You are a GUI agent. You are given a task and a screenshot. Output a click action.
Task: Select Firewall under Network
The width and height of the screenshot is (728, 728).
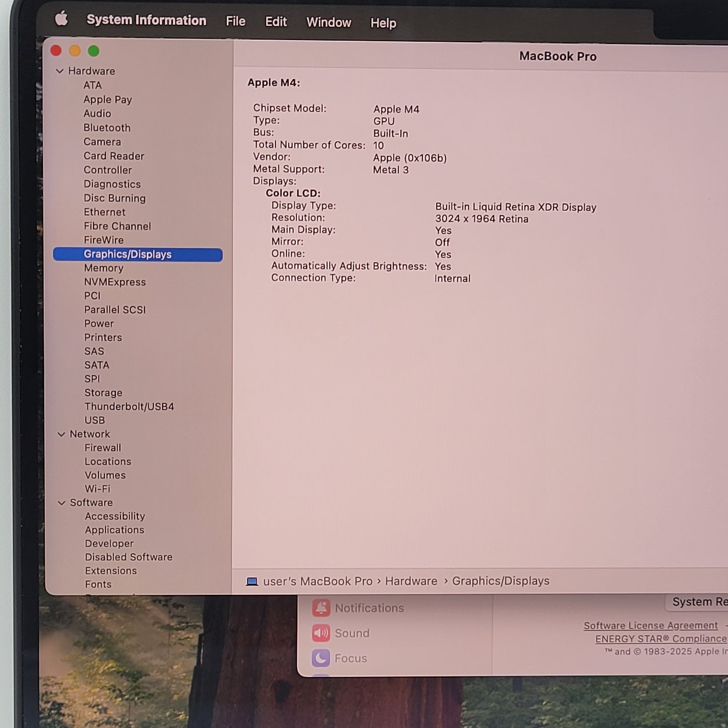click(103, 448)
